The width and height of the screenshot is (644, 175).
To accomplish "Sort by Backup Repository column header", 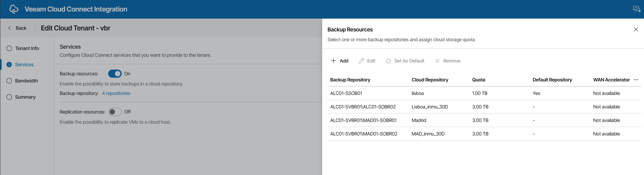I will (x=350, y=80).
